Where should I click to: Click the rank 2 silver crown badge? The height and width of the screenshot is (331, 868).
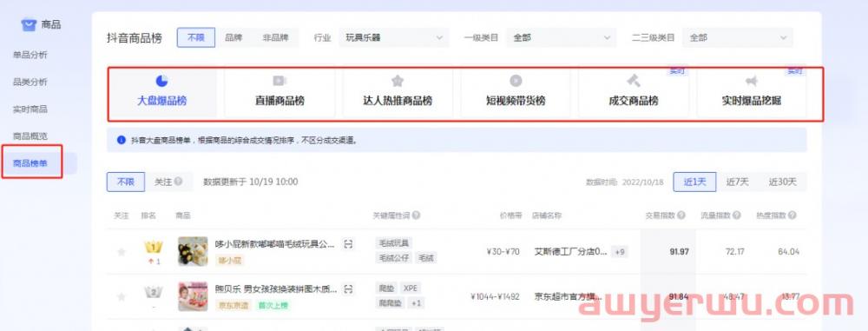(x=154, y=292)
